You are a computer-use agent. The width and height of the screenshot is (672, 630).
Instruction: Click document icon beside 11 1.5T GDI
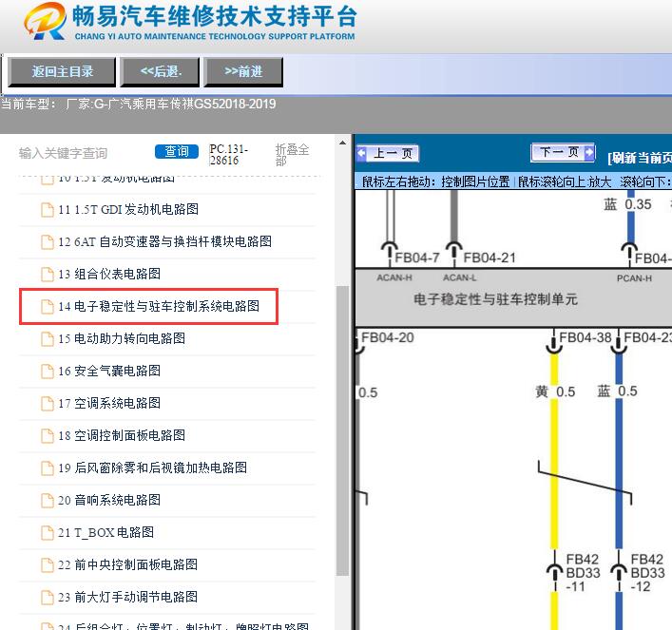click(x=48, y=210)
